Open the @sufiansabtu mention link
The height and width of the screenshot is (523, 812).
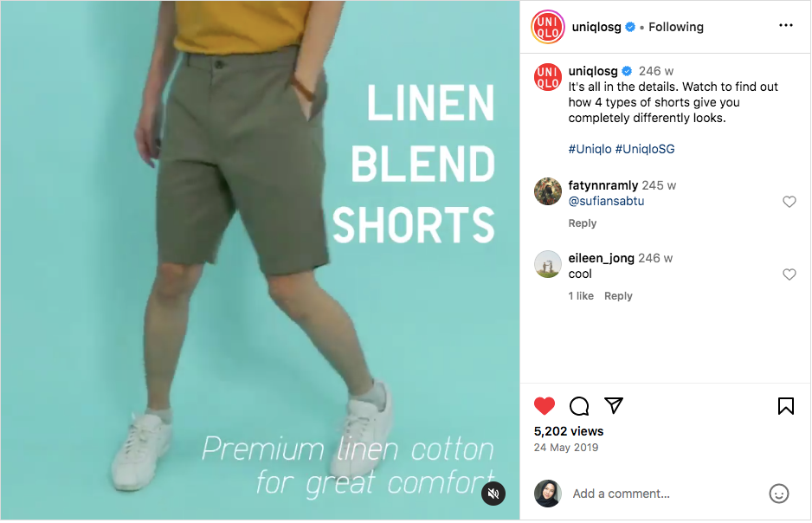pos(606,201)
